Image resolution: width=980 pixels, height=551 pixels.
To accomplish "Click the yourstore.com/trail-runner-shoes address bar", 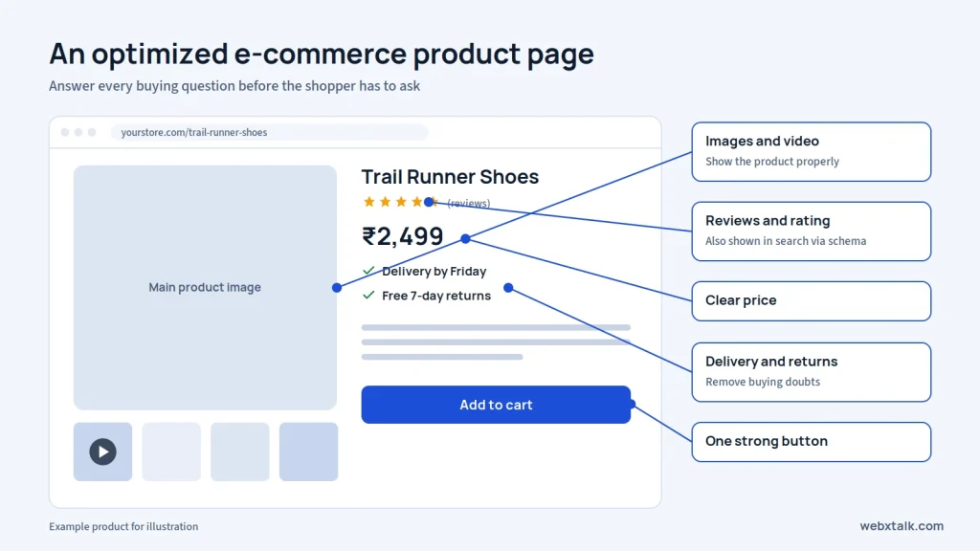I will (x=269, y=132).
